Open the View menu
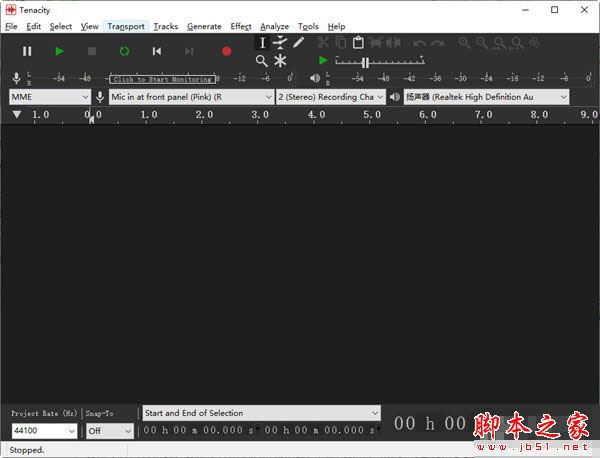 click(90, 26)
